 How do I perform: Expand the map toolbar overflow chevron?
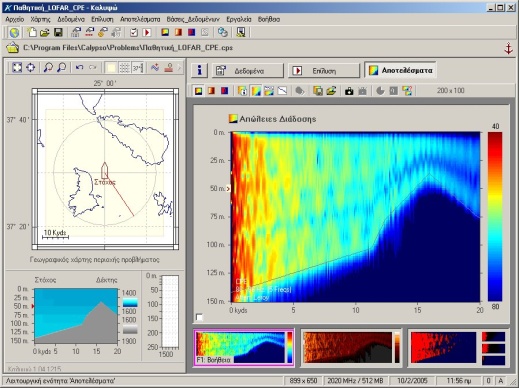click(179, 67)
